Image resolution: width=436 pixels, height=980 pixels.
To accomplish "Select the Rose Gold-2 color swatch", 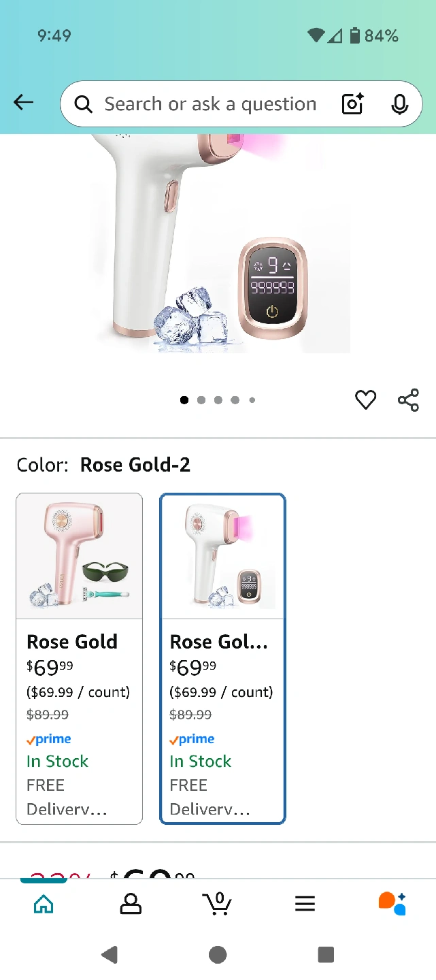I will (222, 658).
